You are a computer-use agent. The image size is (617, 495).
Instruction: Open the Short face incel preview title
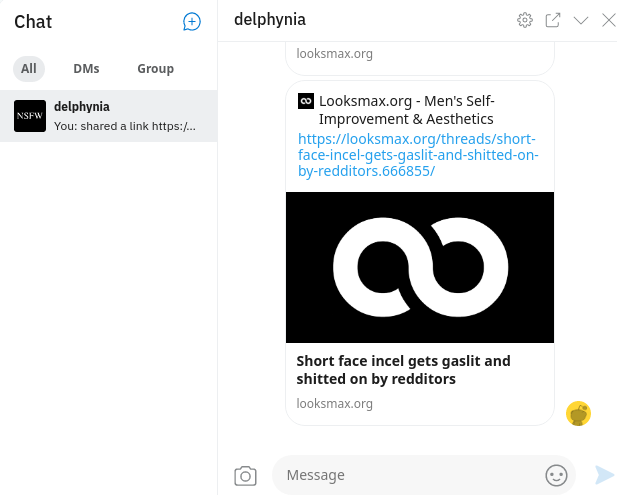(x=403, y=370)
